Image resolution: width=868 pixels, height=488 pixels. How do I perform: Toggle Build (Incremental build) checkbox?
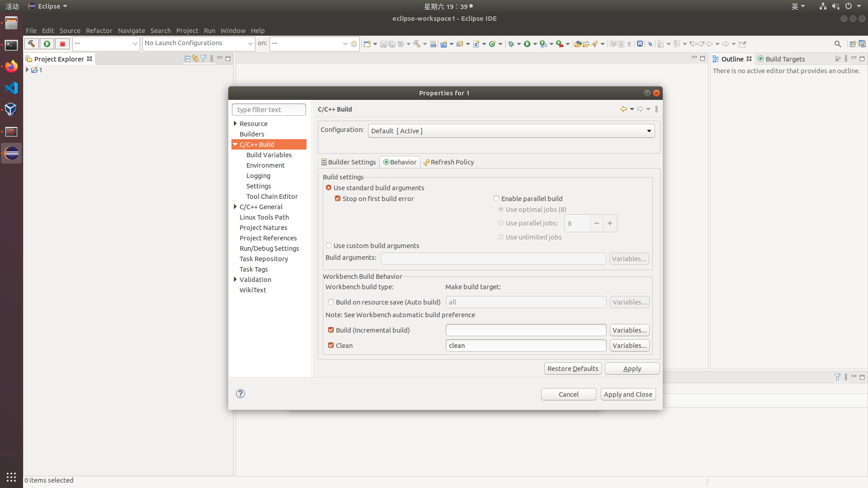click(331, 330)
